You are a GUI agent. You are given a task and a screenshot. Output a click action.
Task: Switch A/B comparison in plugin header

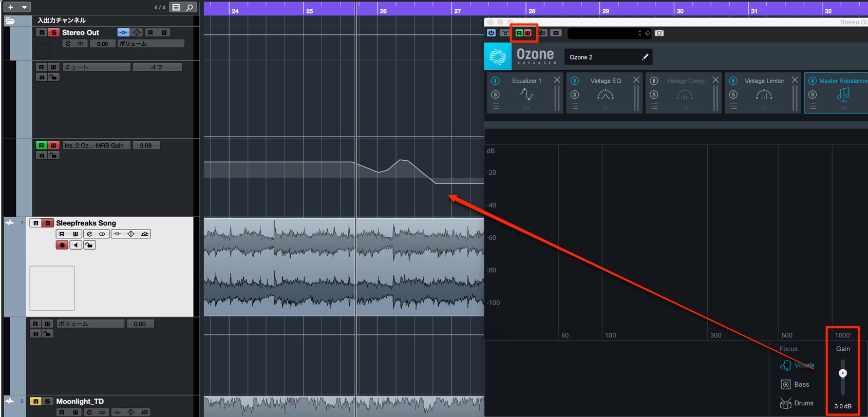click(542, 33)
